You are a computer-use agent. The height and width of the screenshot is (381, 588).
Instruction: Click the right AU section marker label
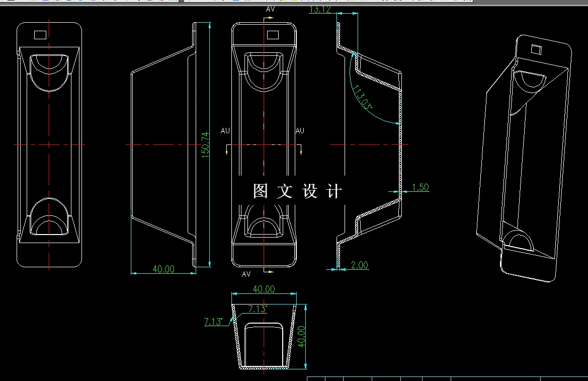[300, 131]
